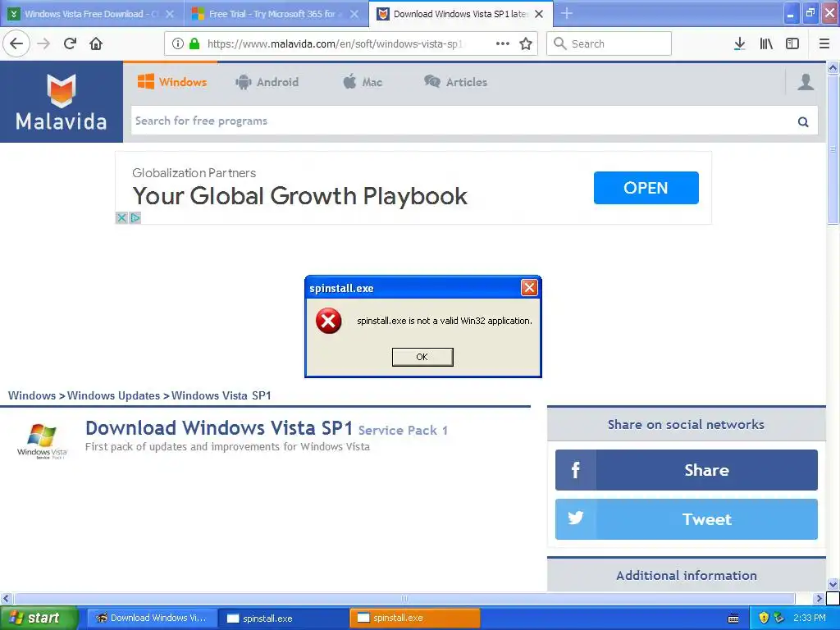Open the Library bookshelf icon

pos(766,43)
